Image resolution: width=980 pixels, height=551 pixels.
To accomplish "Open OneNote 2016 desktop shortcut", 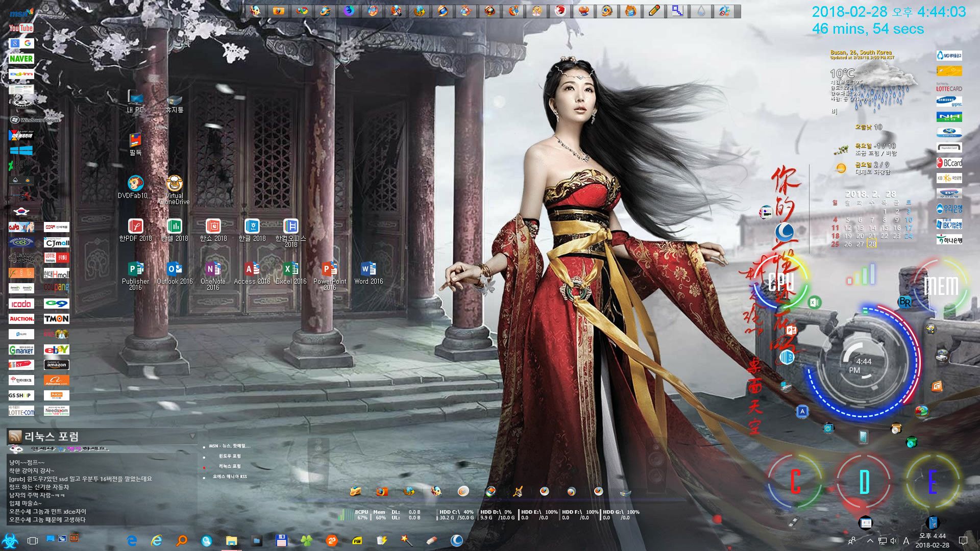I will coord(213,275).
